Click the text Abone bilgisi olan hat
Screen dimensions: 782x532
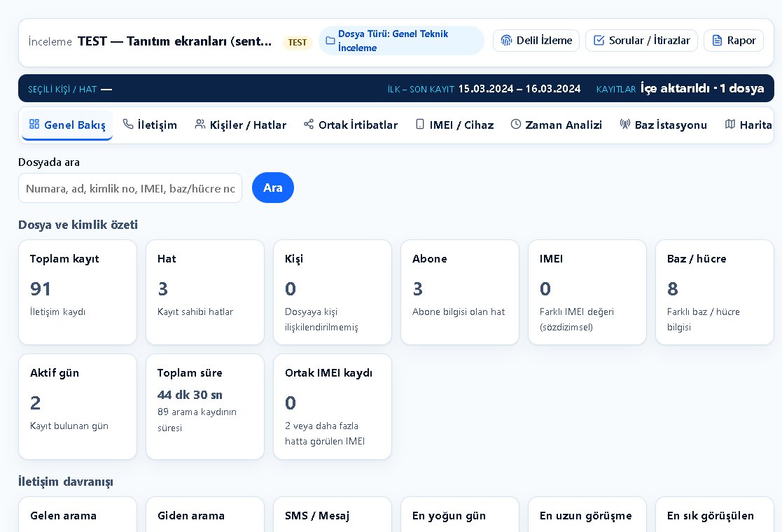pos(459,311)
